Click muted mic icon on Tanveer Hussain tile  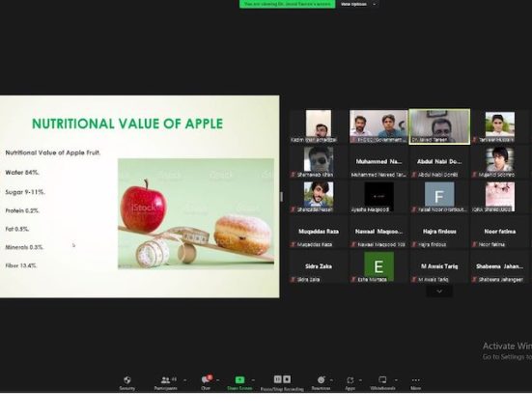(x=475, y=140)
